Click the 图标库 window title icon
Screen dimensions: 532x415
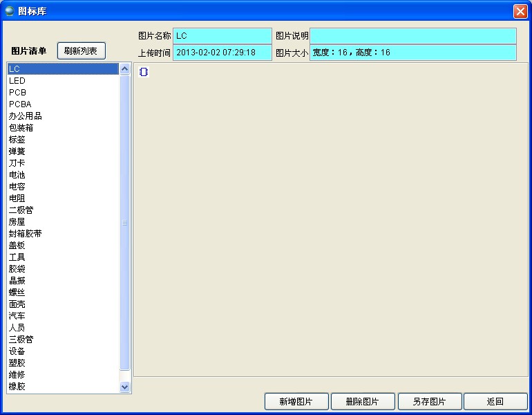click(10, 11)
